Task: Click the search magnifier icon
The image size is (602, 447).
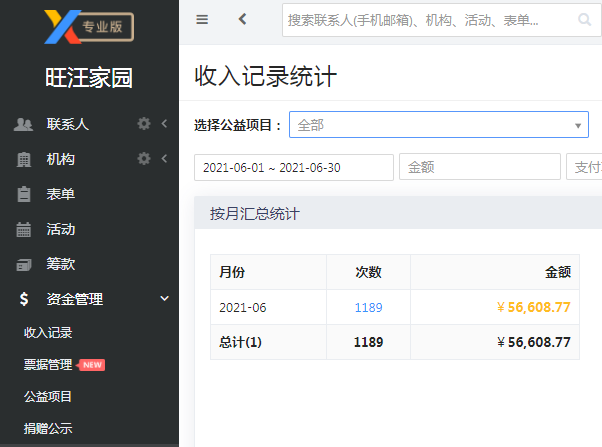Action: [585, 19]
